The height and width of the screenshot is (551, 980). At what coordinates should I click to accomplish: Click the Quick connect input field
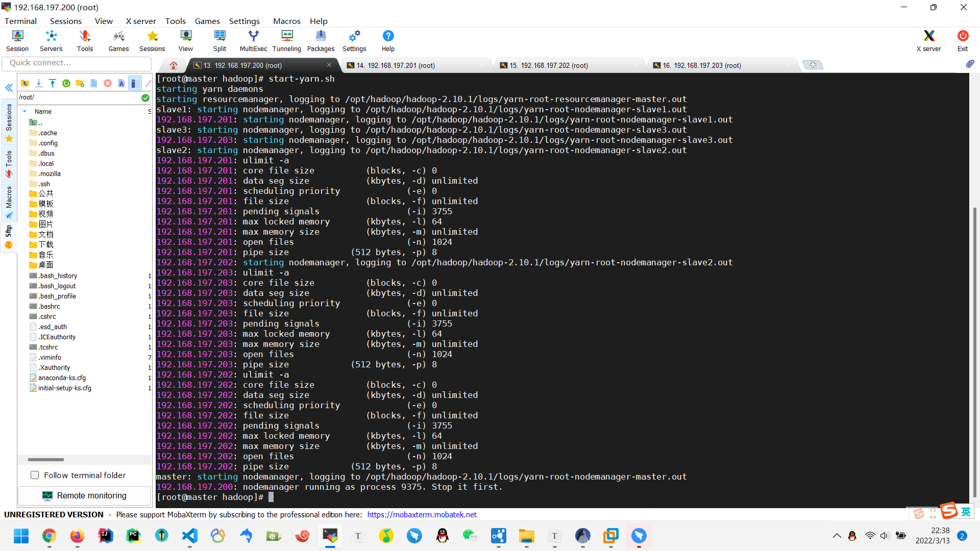(x=77, y=63)
